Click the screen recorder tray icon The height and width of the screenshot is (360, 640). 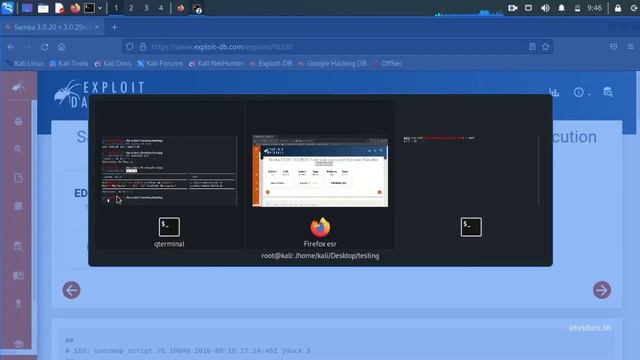click(513, 8)
